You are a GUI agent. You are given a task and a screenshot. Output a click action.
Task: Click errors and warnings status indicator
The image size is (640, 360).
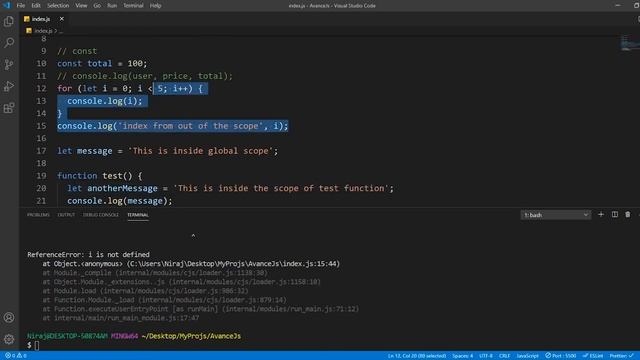point(16,356)
